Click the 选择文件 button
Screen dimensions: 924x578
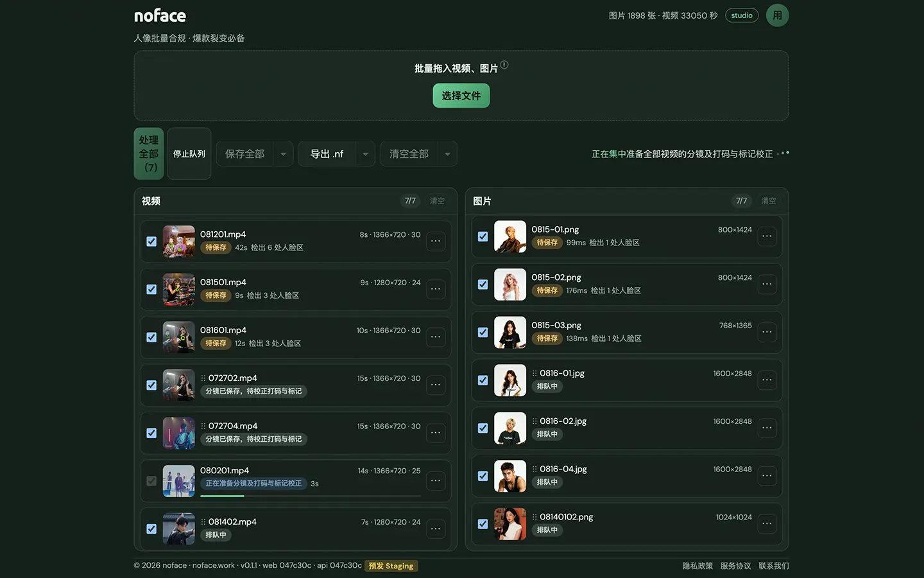(x=461, y=96)
